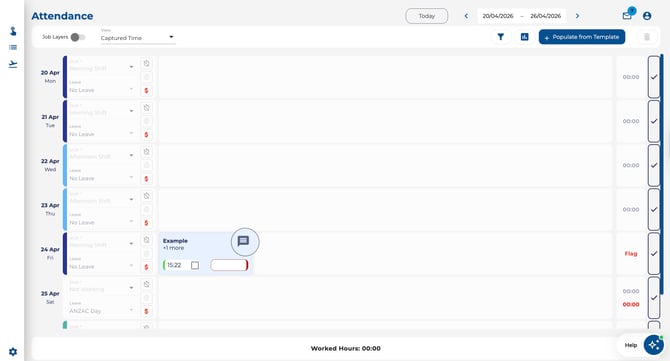Click the 15:22 start time field
This screenshot has width=670, height=361.
174,265
